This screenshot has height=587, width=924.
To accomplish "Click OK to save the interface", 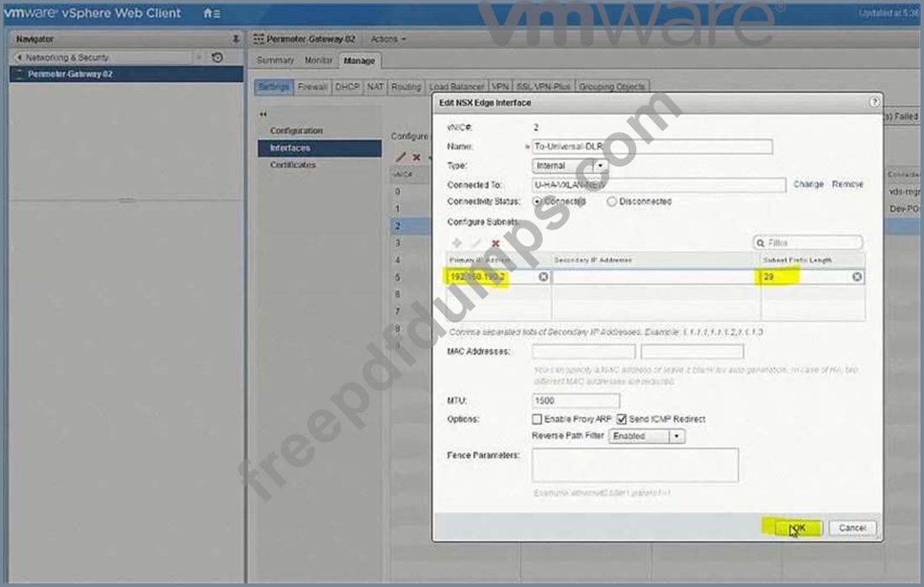I will (799, 528).
